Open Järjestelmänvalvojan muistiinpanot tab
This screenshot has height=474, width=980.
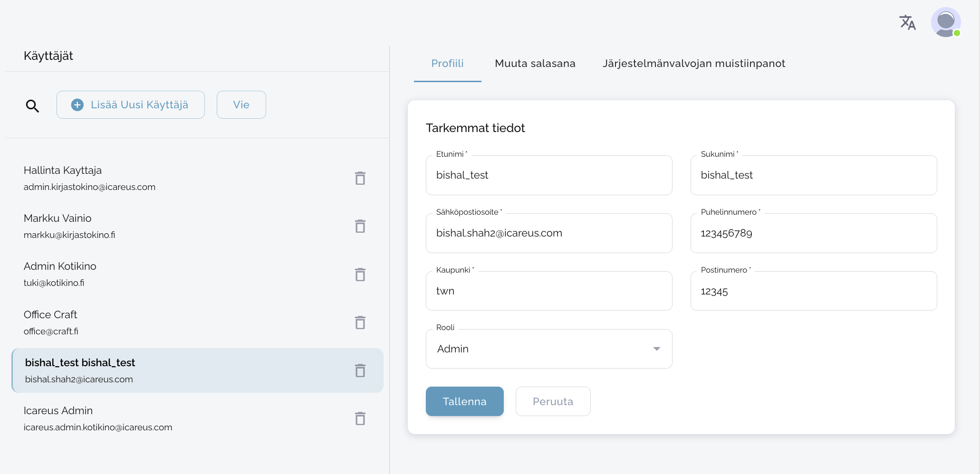point(693,64)
